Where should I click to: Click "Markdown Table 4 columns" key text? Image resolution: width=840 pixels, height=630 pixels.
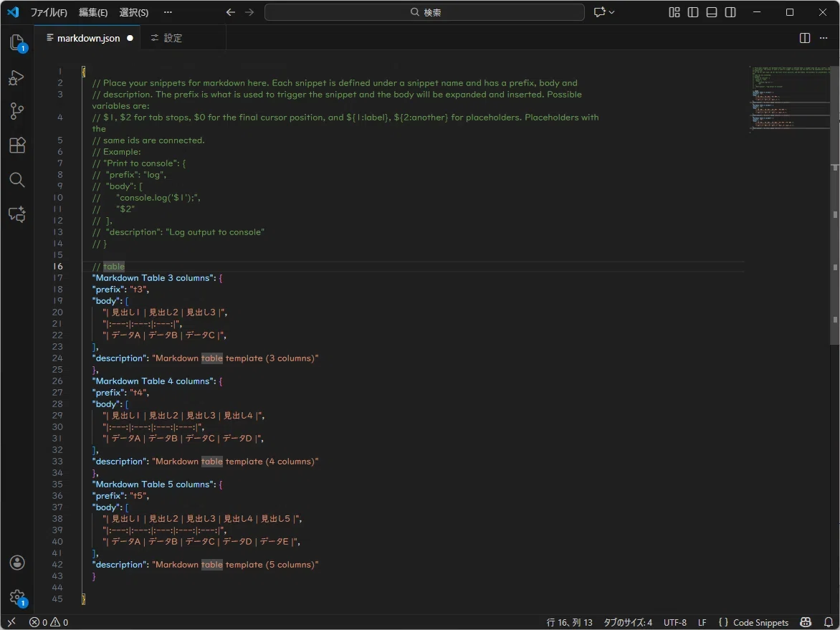click(x=154, y=381)
